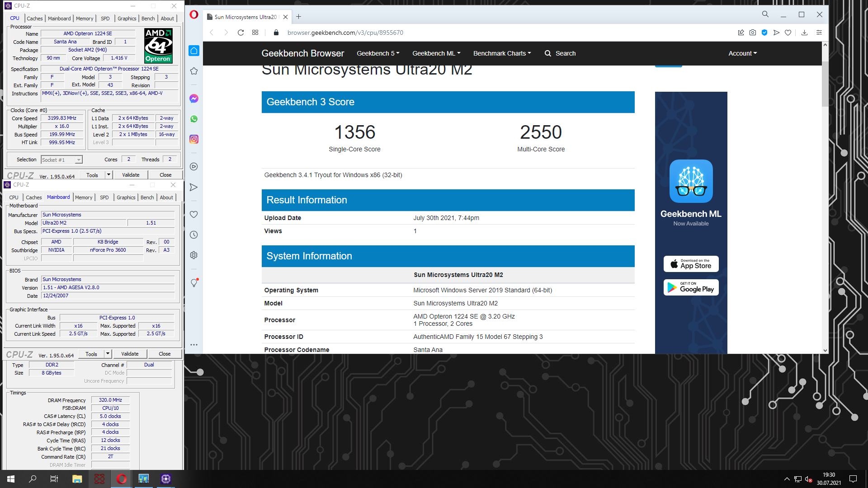Open Speed Dial grid view icon
Screen dimensions: 868x488
[x=255, y=33]
